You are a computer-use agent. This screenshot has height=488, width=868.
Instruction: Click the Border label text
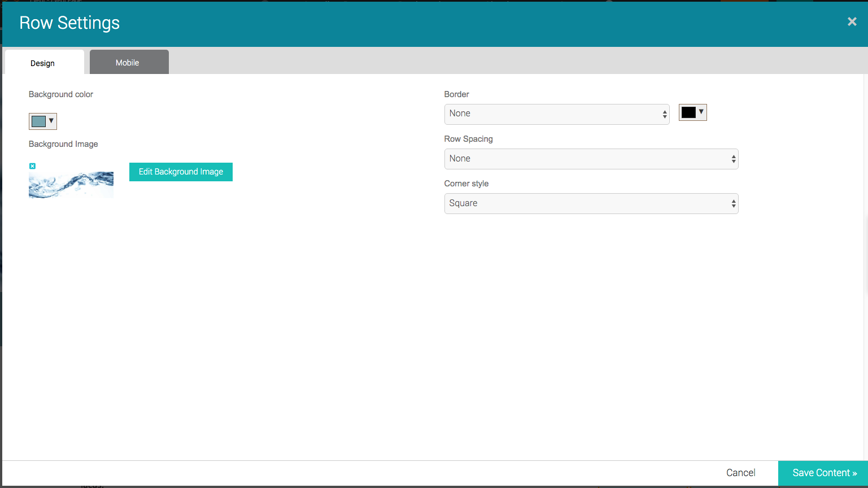(x=457, y=94)
